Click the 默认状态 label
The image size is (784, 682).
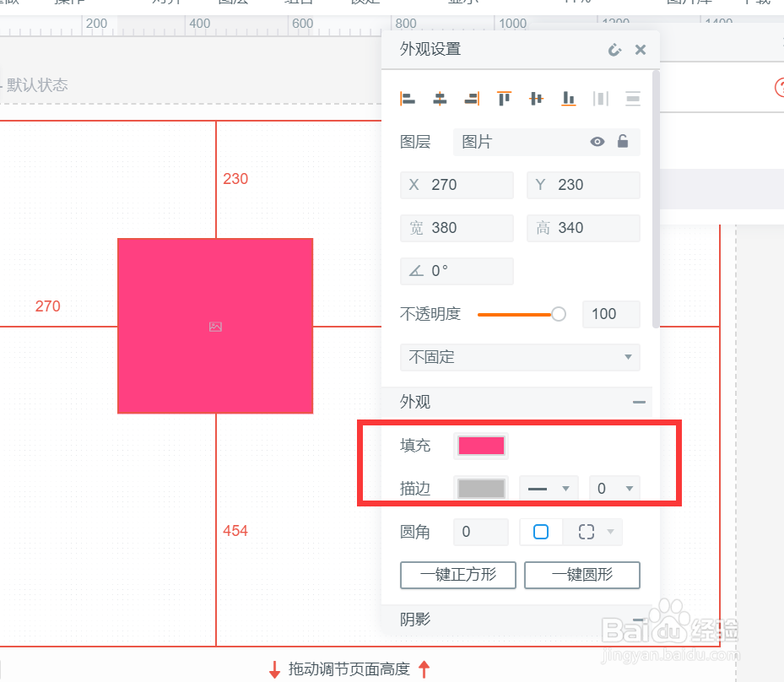[x=37, y=85]
